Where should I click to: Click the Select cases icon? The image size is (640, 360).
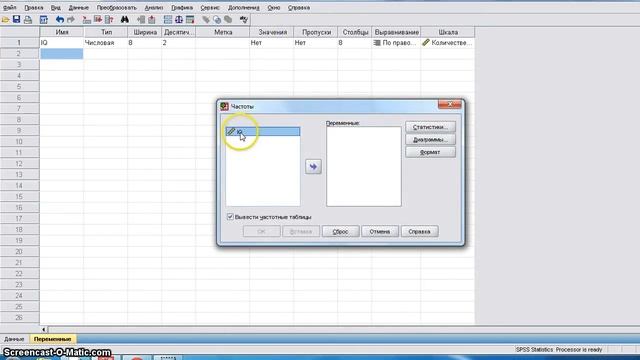[190, 20]
